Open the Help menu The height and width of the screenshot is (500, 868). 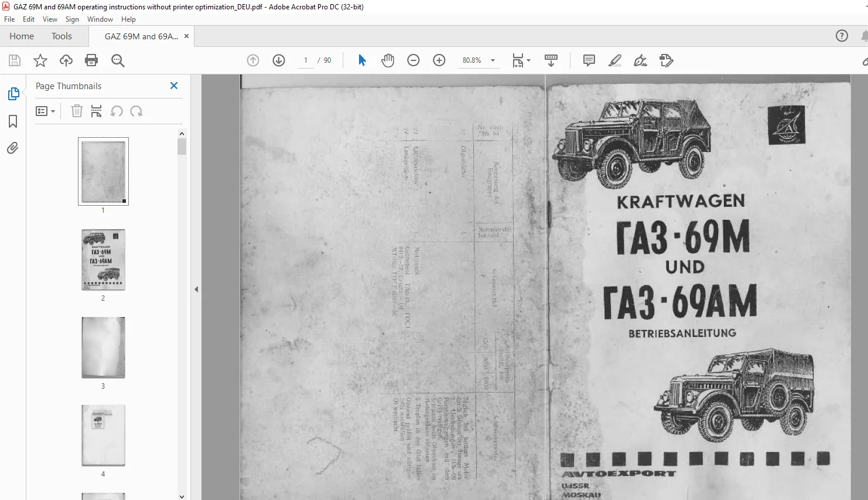[x=128, y=19]
